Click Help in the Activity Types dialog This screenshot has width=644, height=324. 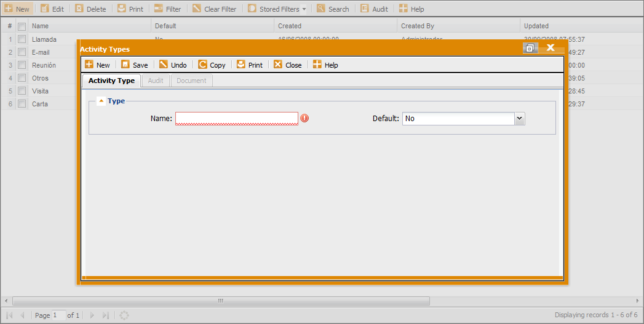(326, 65)
